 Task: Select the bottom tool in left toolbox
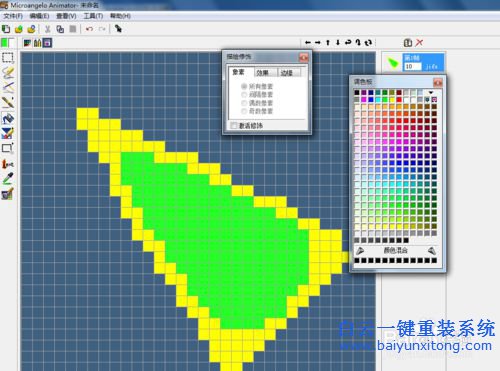8,194
